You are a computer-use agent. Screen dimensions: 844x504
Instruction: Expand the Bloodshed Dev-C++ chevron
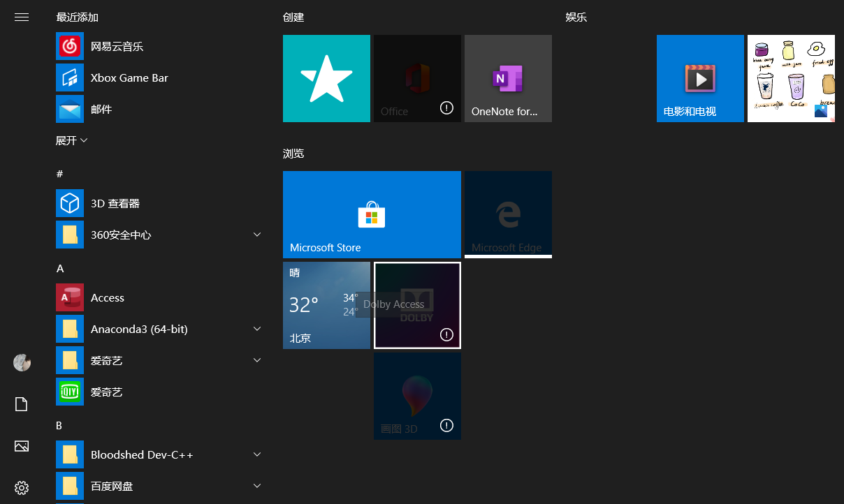257,454
